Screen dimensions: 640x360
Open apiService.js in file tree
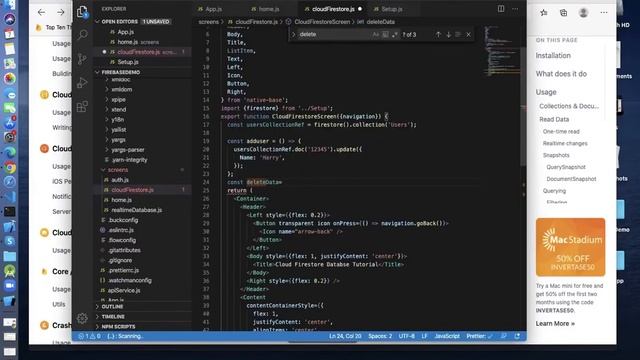pos(124,290)
